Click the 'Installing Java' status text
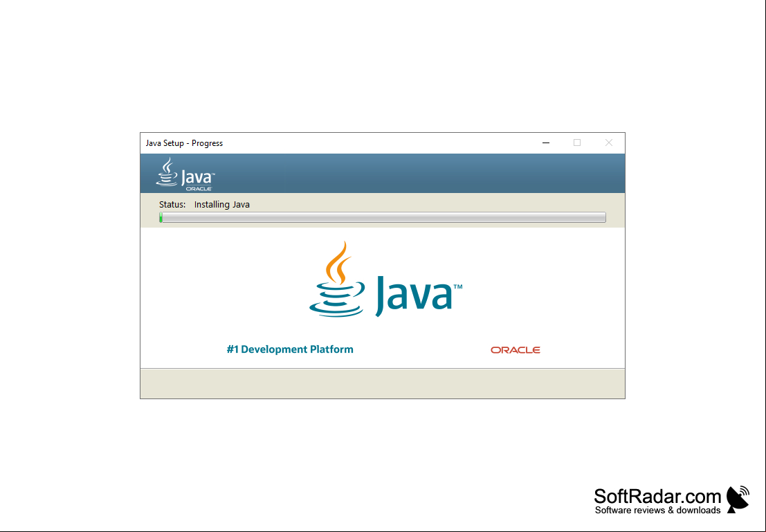 click(222, 204)
